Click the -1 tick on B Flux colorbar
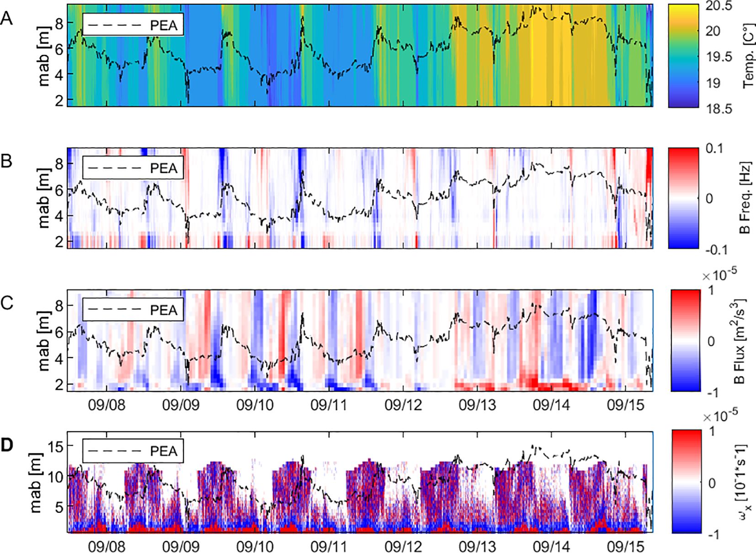Image resolution: width=756 pixels, height=553 pixels. tap(713, 392)
